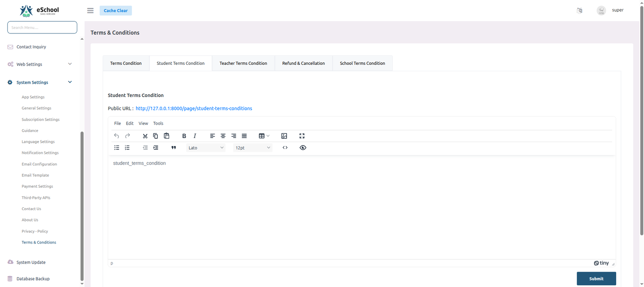
Task: Open the source code view icon
Action: 285,148
